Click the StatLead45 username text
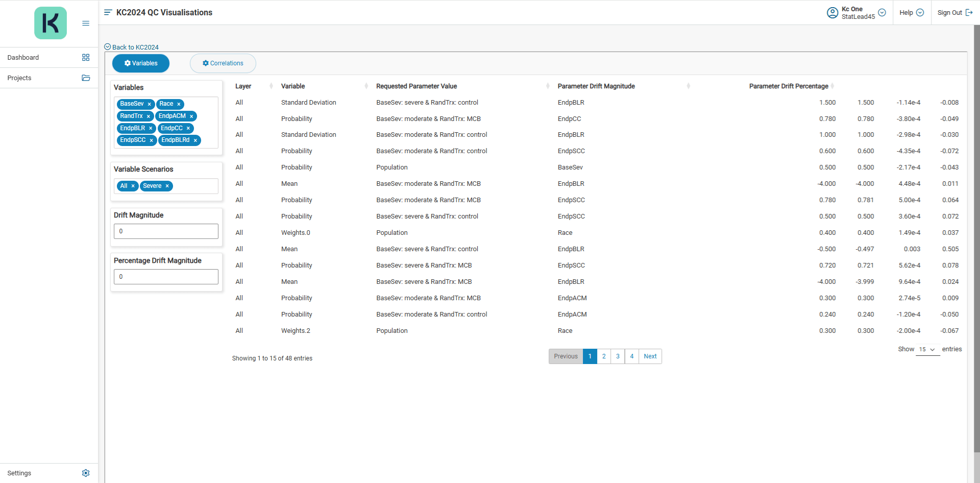980x483 pixels. coord(858,17)
